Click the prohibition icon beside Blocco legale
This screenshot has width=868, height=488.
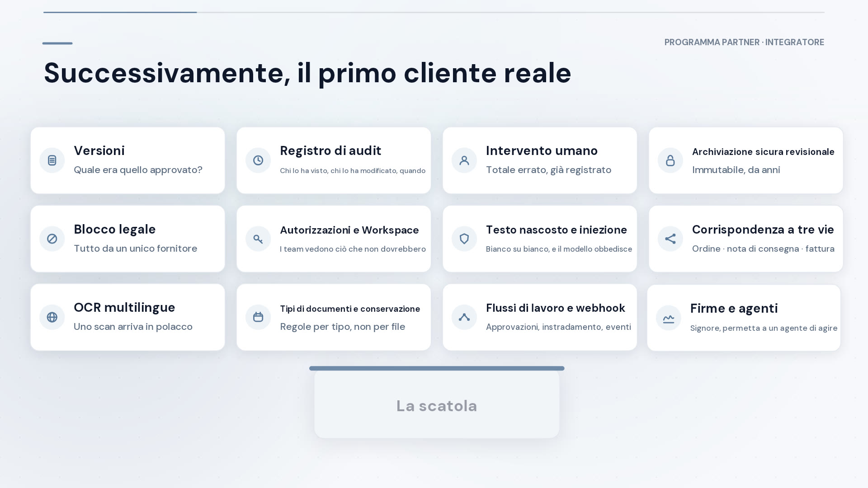(x=52, y=239)
